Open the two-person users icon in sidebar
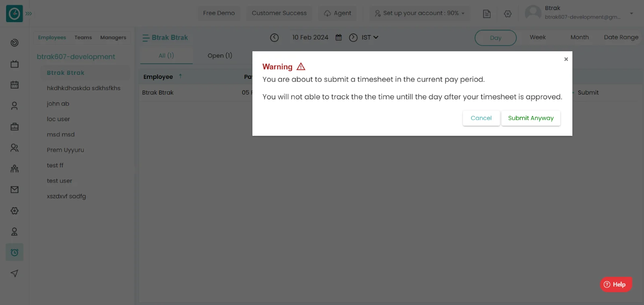 14,148
